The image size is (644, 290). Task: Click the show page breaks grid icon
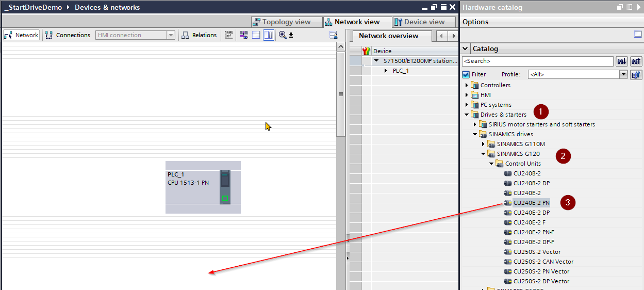256,35
